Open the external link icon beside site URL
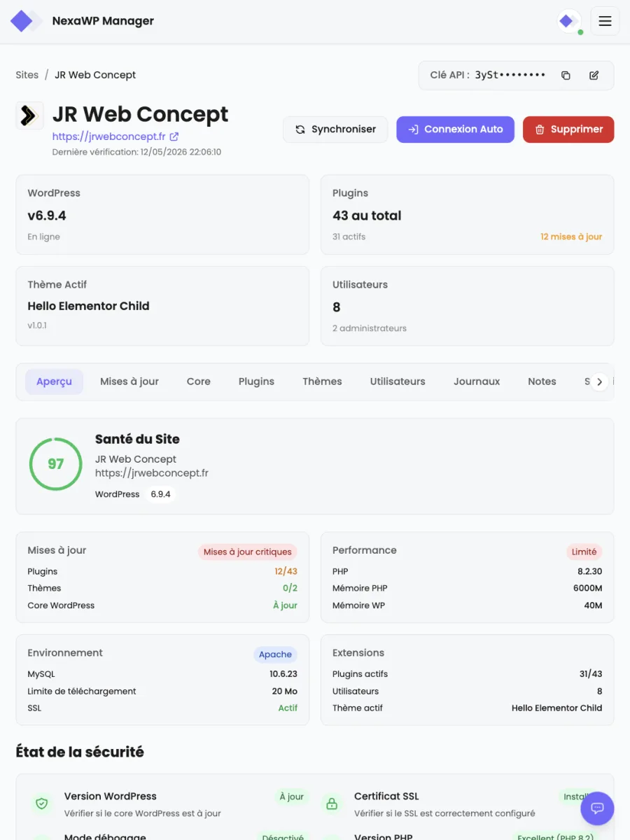The height and width of the screenshot is (840, 630). (x=174, y=136)
